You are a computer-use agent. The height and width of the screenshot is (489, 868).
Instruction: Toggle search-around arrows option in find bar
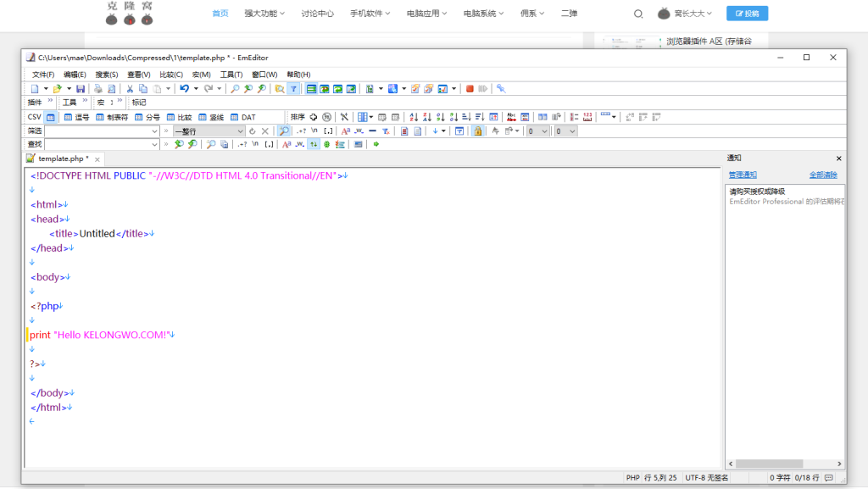[314, 144]
